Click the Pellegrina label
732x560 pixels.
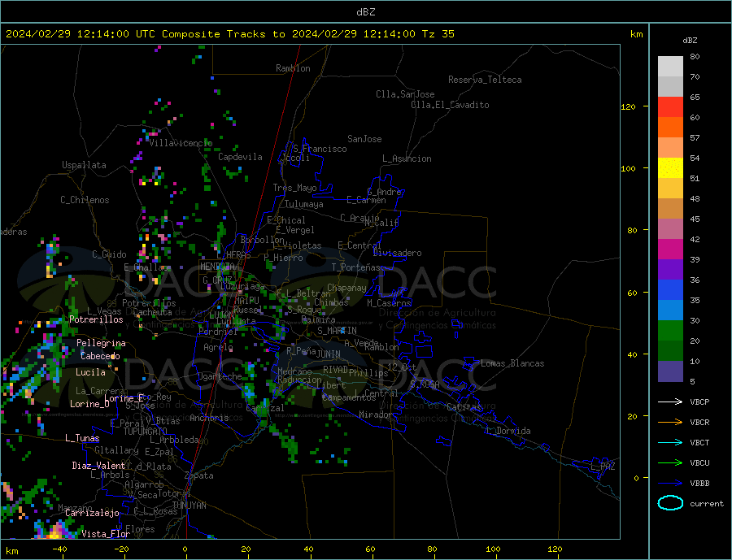(x=101, y=343)
